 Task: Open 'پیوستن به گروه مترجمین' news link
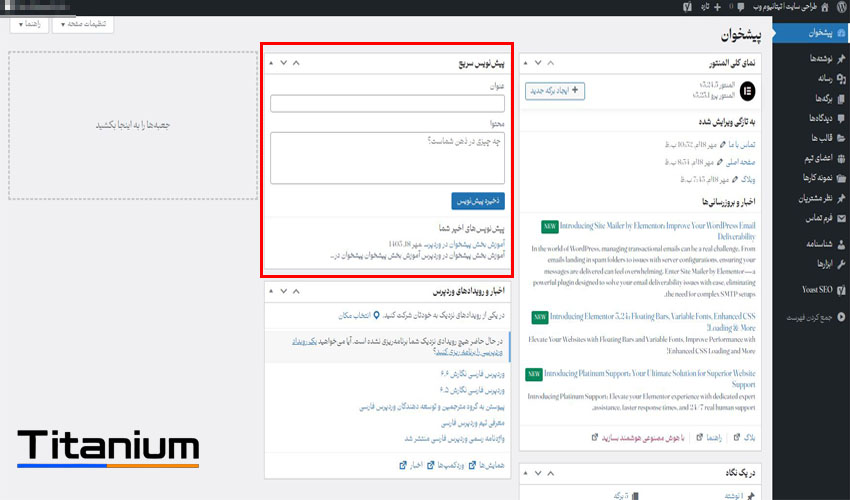(432, 406)
